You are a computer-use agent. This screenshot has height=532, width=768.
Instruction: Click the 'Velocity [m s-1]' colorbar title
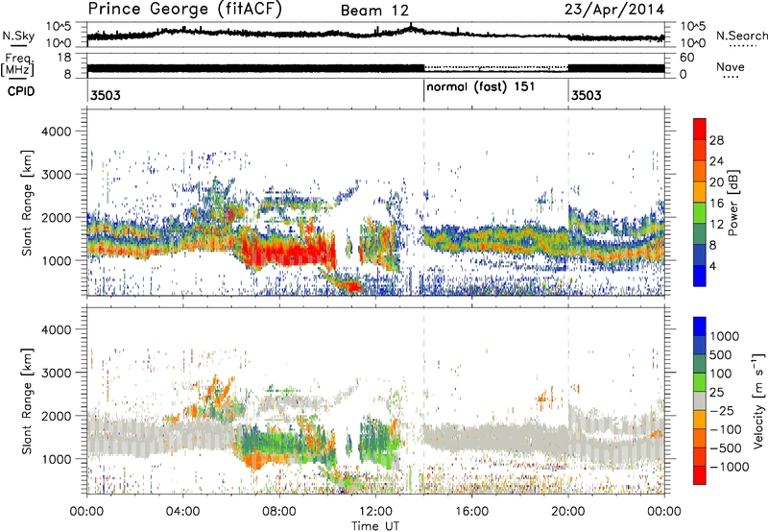(x=758, y=400)
